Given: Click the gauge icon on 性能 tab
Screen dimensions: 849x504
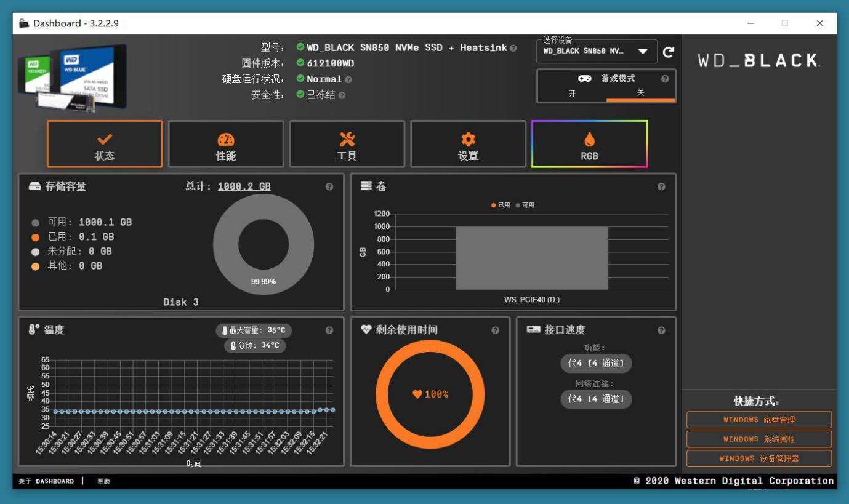Looking at the screenshot, I should click(226, 140).
